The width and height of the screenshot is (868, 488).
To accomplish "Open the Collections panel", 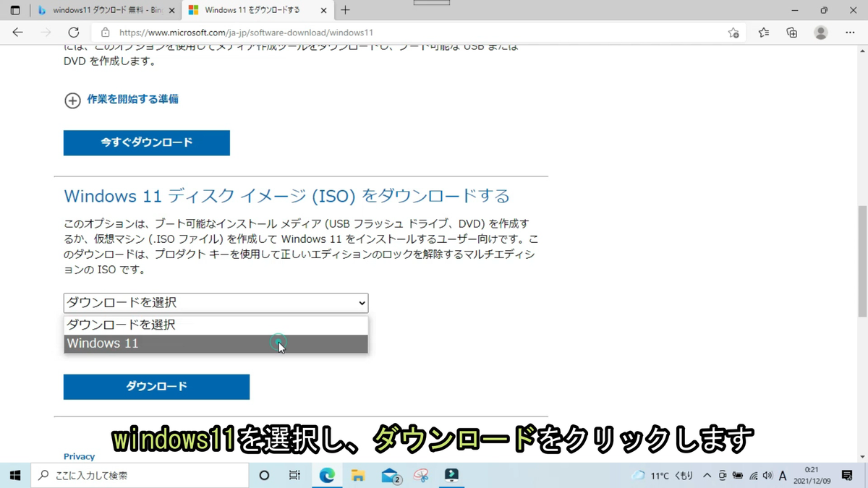I will click(792, 33).
